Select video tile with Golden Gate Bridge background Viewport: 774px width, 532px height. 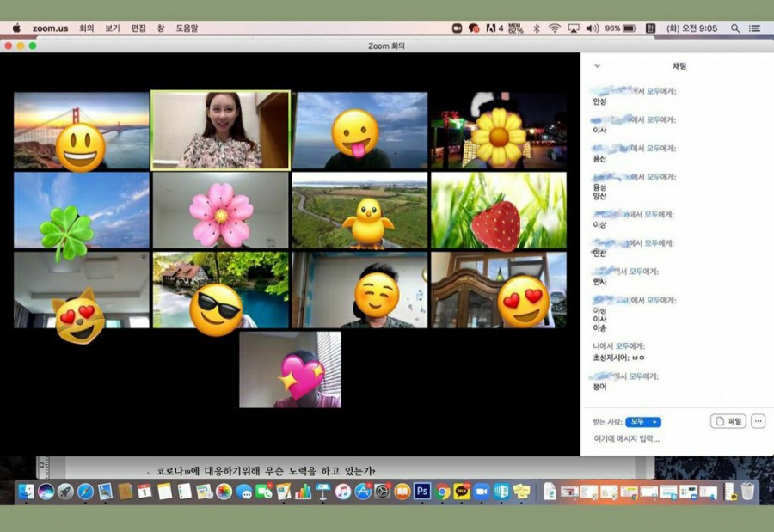[82, 131]
